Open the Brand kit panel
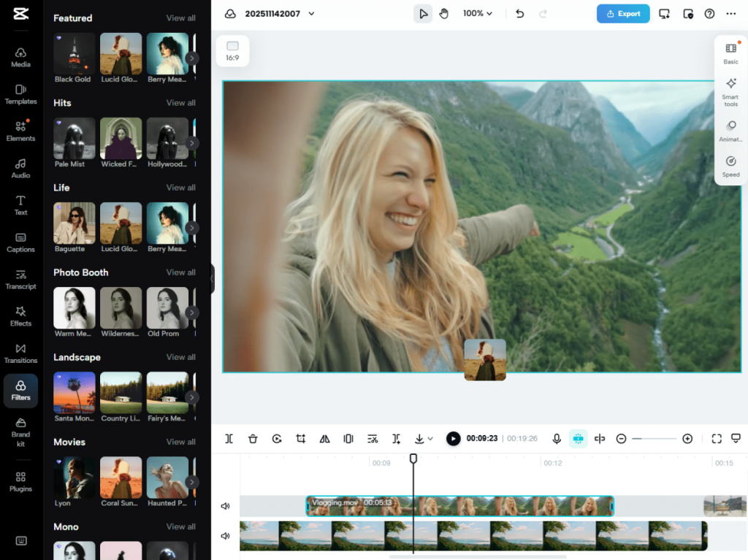 (20, 431)
